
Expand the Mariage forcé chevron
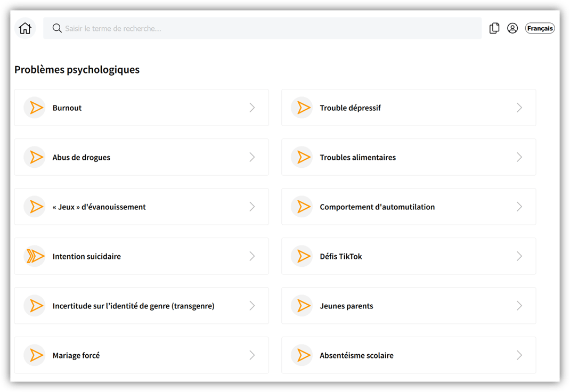[x=252, y=355]
